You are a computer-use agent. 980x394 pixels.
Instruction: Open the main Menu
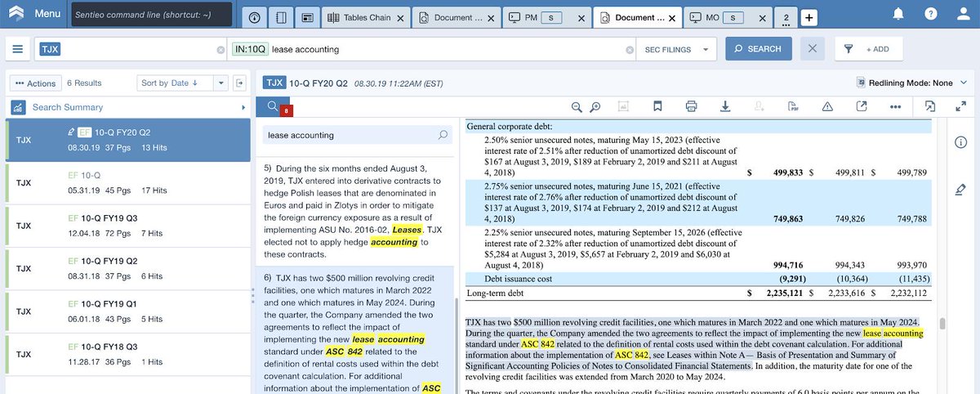[x=47, y=14]
